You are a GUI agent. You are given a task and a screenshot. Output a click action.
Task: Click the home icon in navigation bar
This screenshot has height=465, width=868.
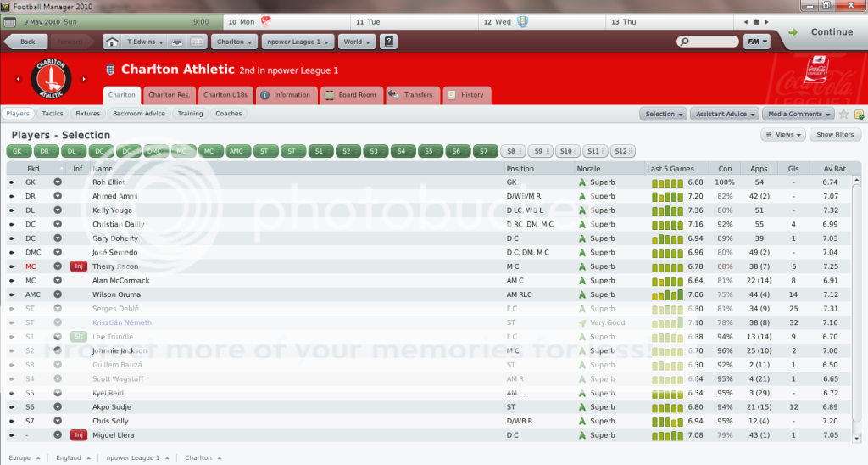point(112,42)
